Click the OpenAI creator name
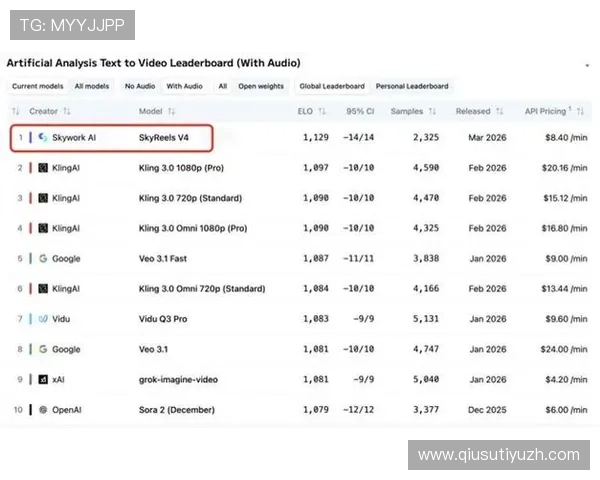Viewport: 600px width, 480px height. tap(67, 410)
